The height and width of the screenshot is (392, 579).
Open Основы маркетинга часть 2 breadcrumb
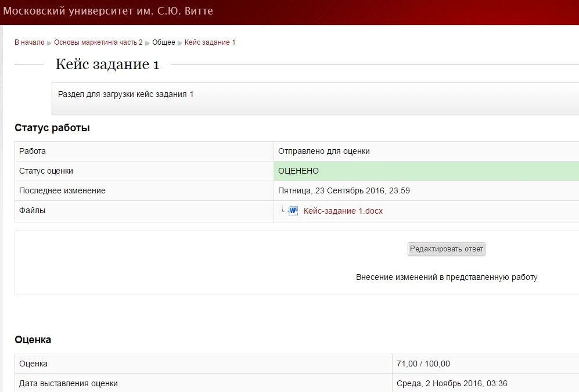pyautogui.click(x=98, y=42)
